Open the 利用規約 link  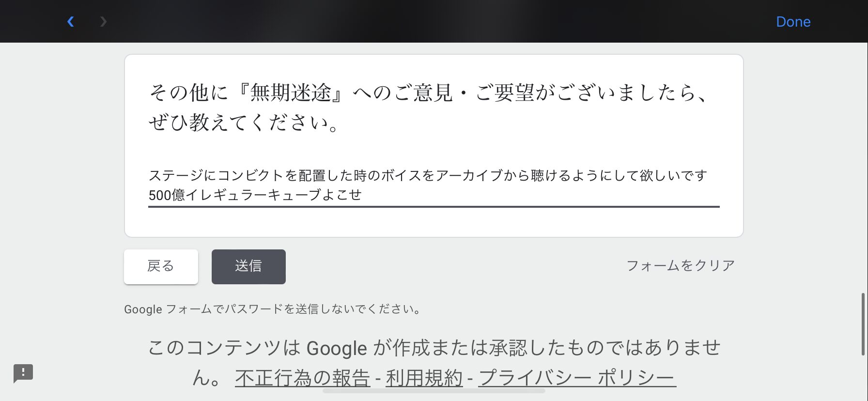pyautogui.click(x=424, y=378)
